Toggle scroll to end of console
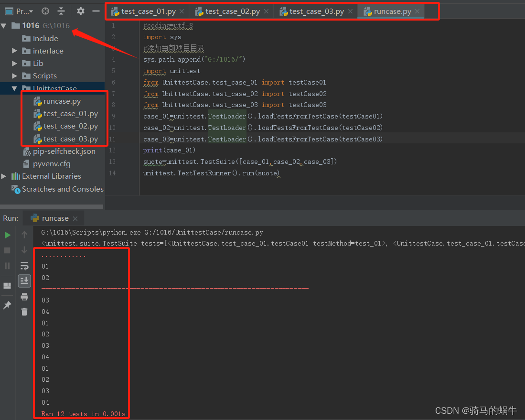This screenshot has width=525, height=420. (x=24, y=280)
